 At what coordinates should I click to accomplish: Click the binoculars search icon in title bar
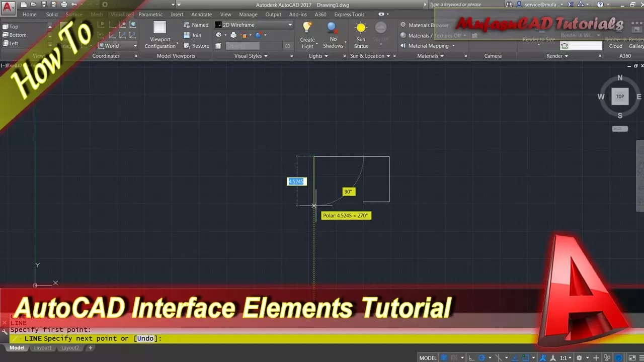tap(509, 5)
